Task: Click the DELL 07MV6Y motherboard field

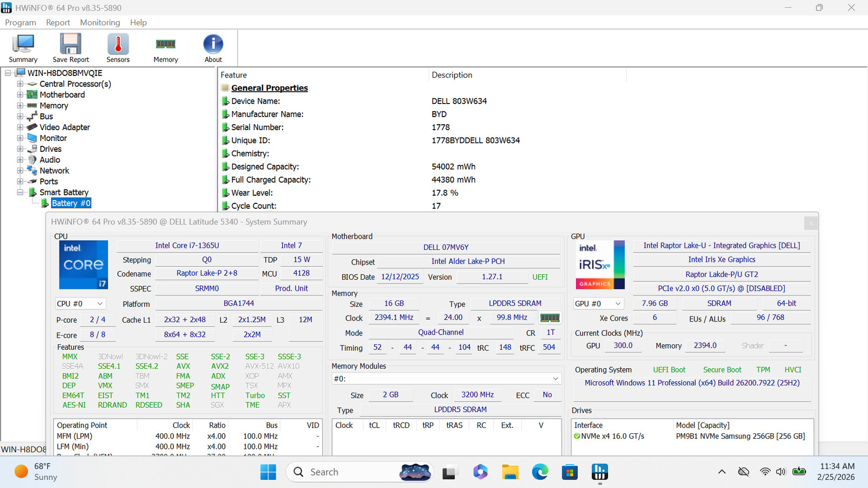Action: pos(446,247)
